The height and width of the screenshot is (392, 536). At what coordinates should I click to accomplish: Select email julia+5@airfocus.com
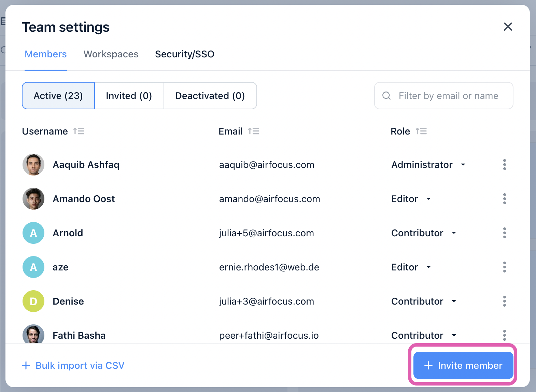click(x=267, y=233)
